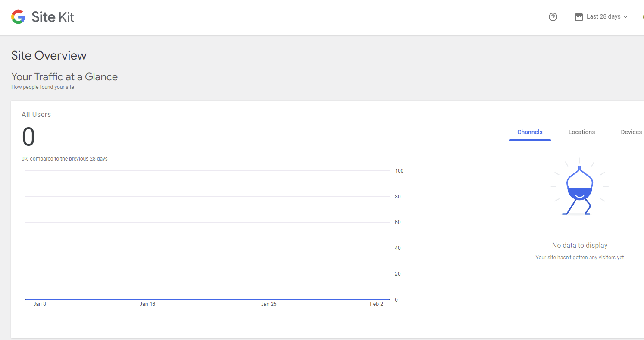The image size is (644, 340).
Task: Click the No data to display message
Action: tap(580, 245)
